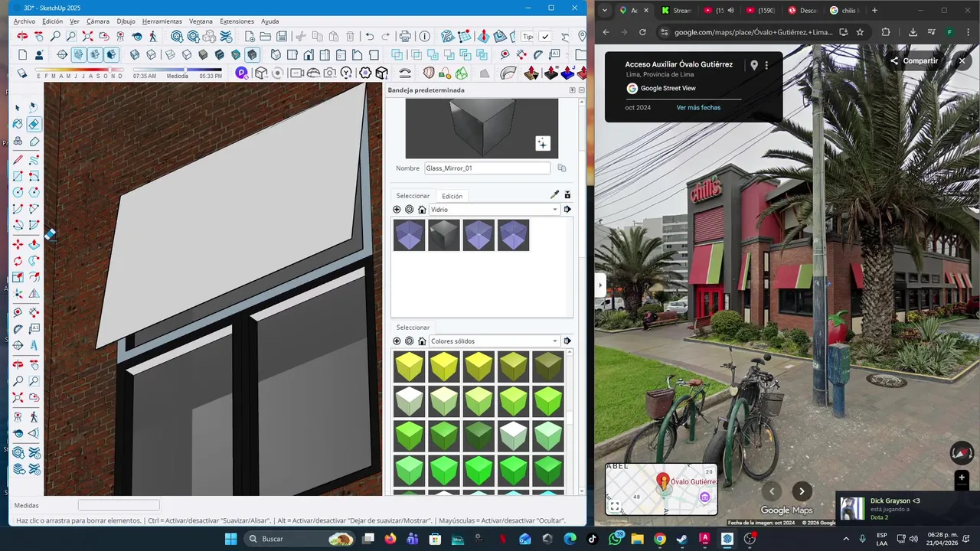Toggle the Hidden Line style
This screenshot has height=551, width=980.
click(x=185, y=54)
